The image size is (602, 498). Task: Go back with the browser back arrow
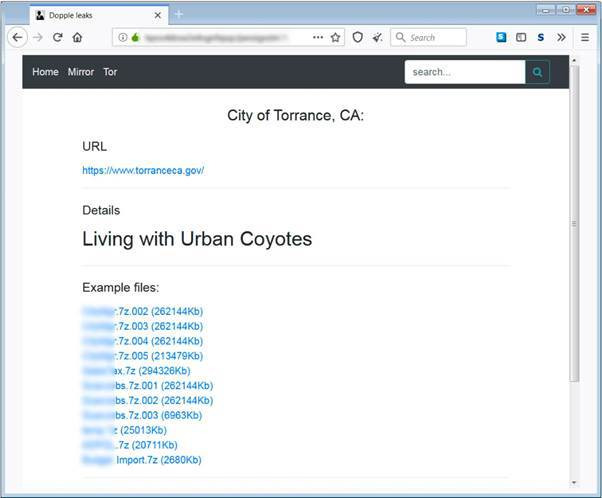tap(17, 37)
